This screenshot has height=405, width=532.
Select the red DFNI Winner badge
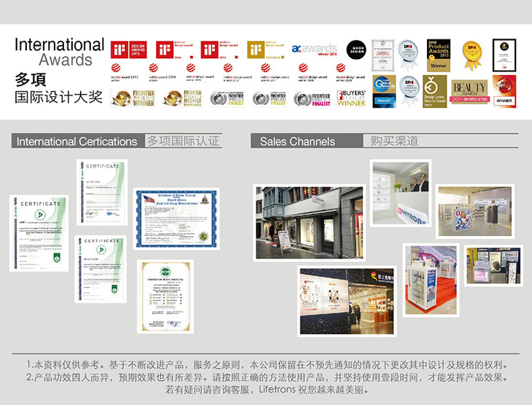(x=504, y=92)
